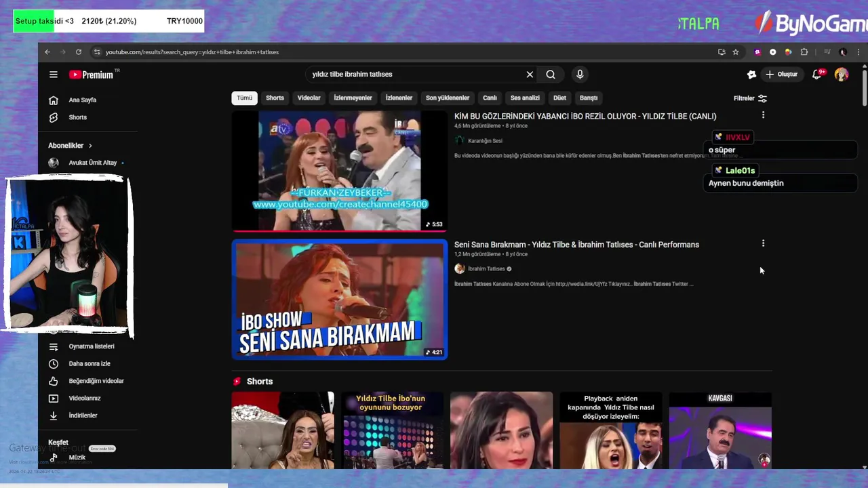868x488 pixels.
Task: Select the Ses analizi filter chip
Action: (525, 98)
